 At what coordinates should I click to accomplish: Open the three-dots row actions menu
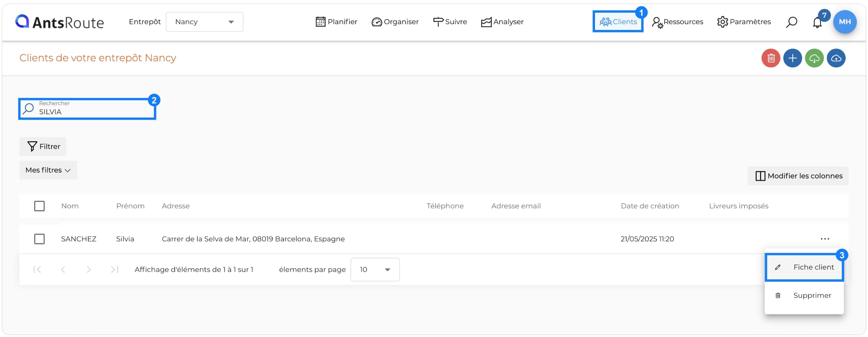[x=825, y=239]
